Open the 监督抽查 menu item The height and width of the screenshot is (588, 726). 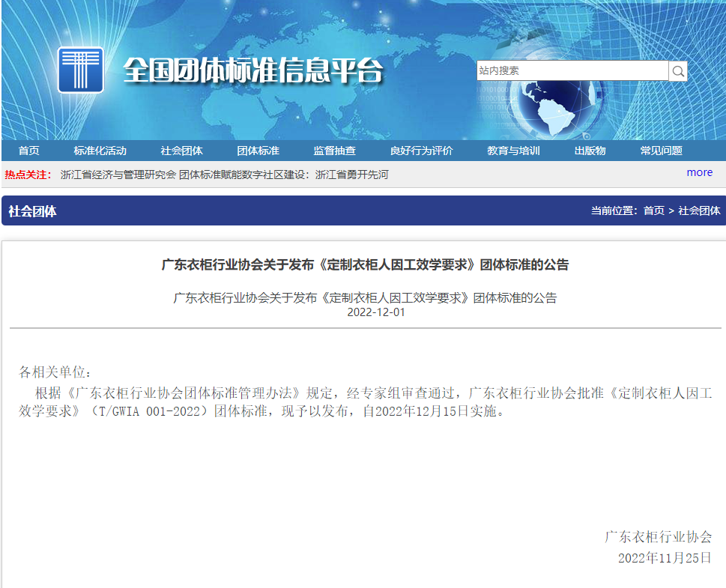334,151
